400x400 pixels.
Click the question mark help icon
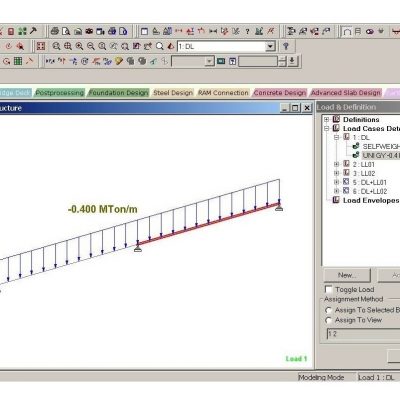tap(247, 32)
